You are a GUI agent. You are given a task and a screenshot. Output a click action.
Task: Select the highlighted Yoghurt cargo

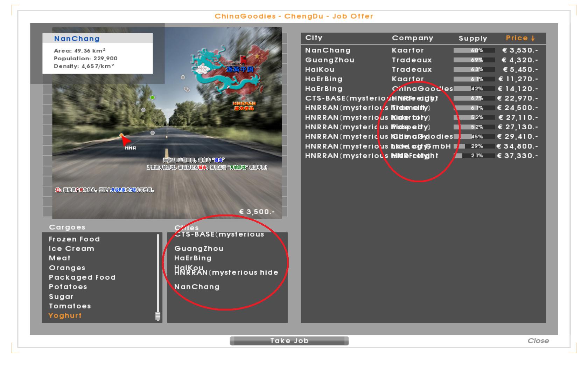point(65,315)
